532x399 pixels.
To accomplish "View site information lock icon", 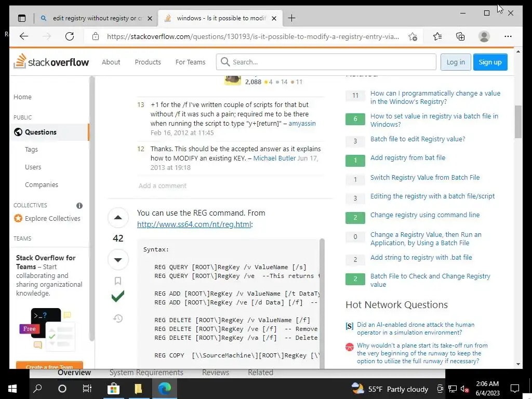I will [96, 36].
